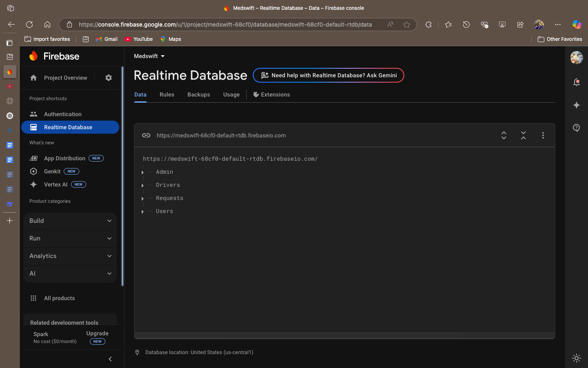Viewport: 588px width, 368px height.
Task: Collapse the Firebase side navigation
Action: click(x=110, y=359)
